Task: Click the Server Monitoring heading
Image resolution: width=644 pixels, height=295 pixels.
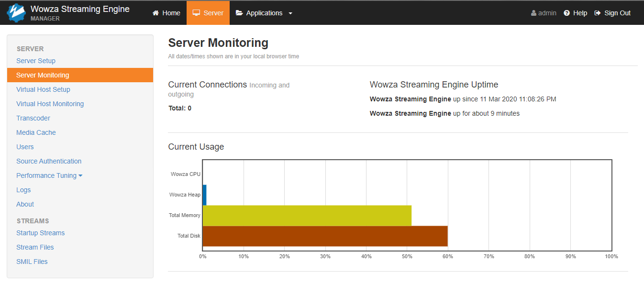Action: pyautogui.click(x=218, y=43)
